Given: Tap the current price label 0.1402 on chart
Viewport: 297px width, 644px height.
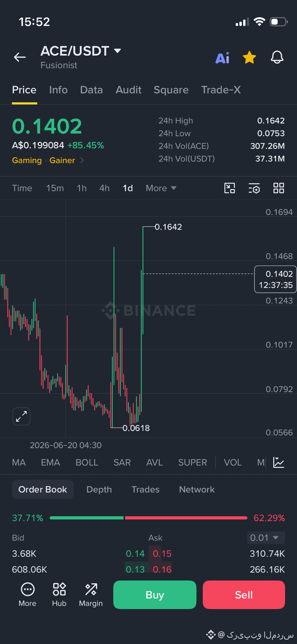Looking at the screenshot, I should (275, 279).
